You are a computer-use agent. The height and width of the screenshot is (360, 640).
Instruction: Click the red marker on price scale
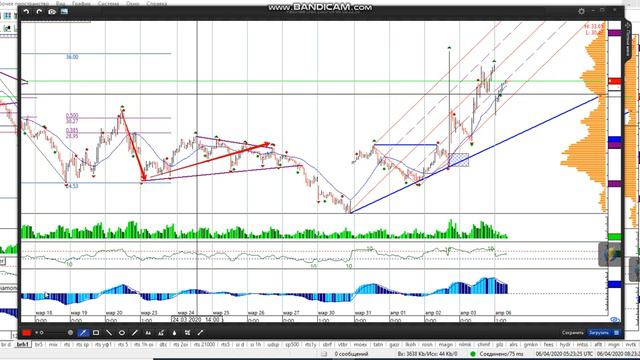click(x=615, y=82)
